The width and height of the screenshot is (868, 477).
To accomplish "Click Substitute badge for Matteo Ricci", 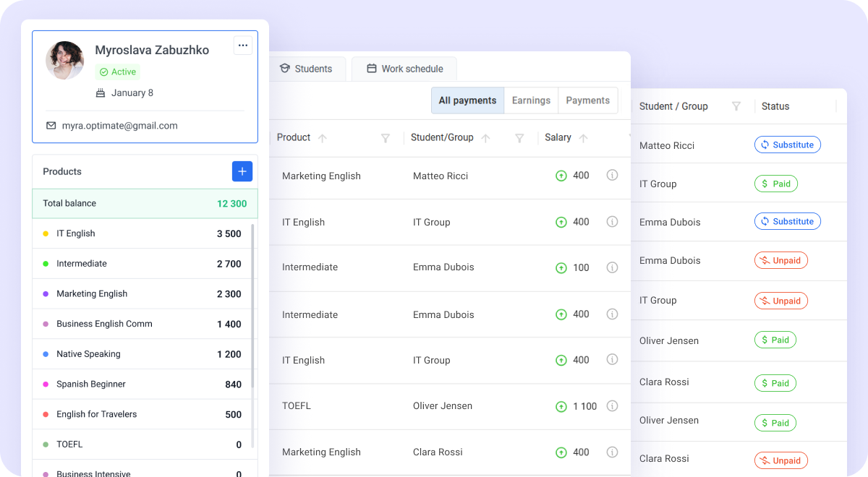I will tap(788, 145).
